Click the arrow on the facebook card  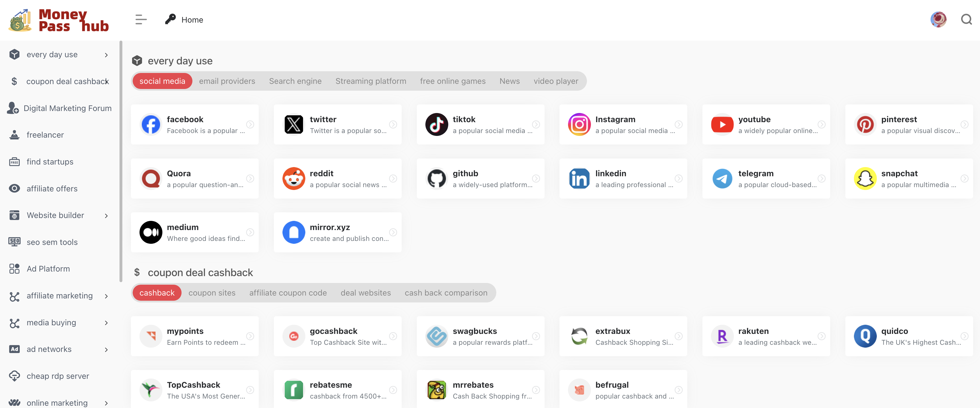tap(250, 124)
